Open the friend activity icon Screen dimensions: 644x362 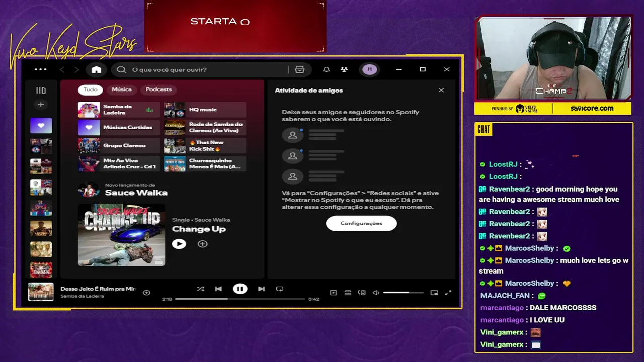(344, 69)
